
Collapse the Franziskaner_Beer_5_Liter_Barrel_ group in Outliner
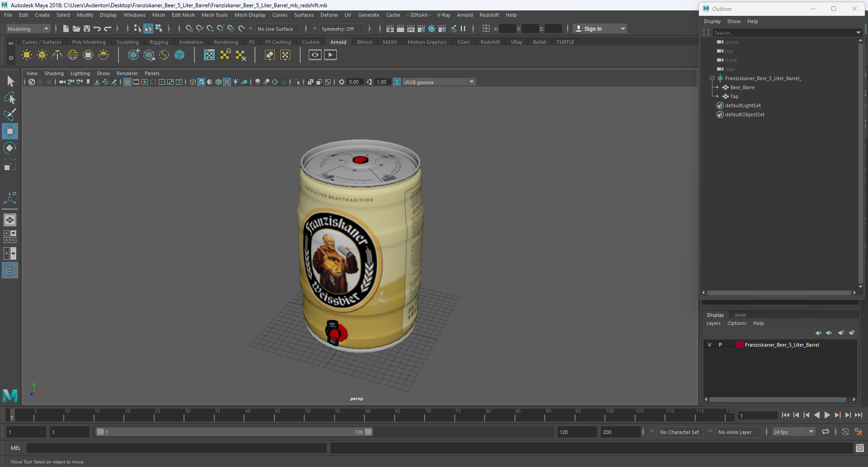coord(712,78)
